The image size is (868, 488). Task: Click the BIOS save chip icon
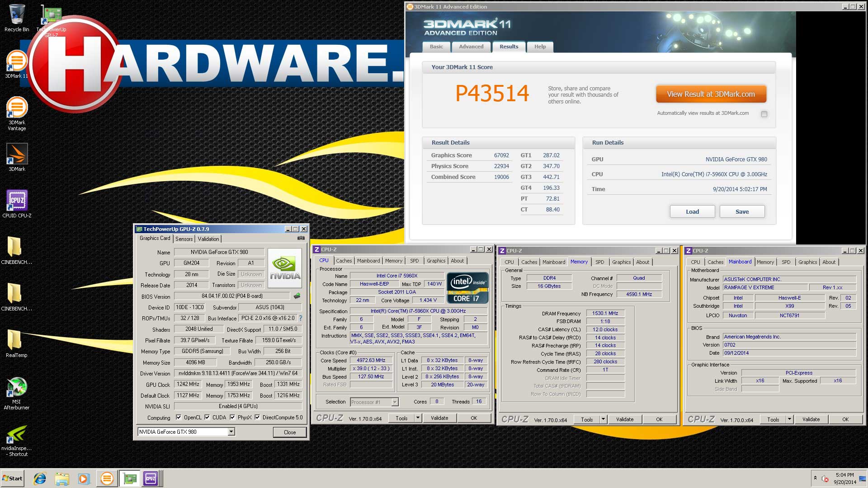pos(297,296)
